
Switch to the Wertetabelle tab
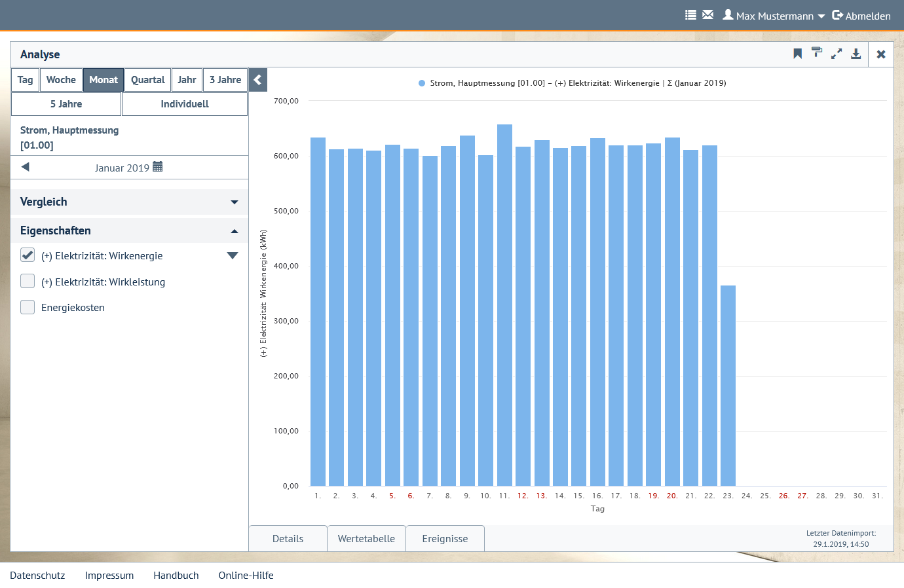tap(366, 539)
